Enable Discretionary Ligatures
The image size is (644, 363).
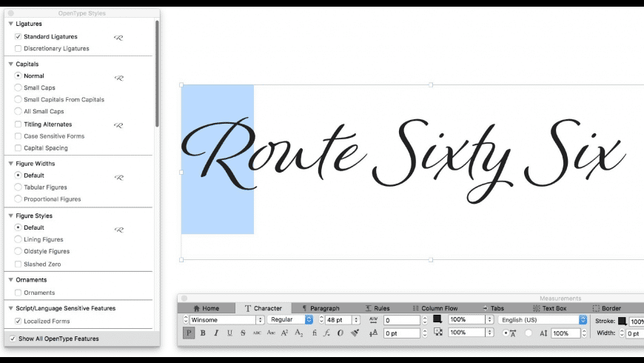pyautogui.click(x=18, y=48)
